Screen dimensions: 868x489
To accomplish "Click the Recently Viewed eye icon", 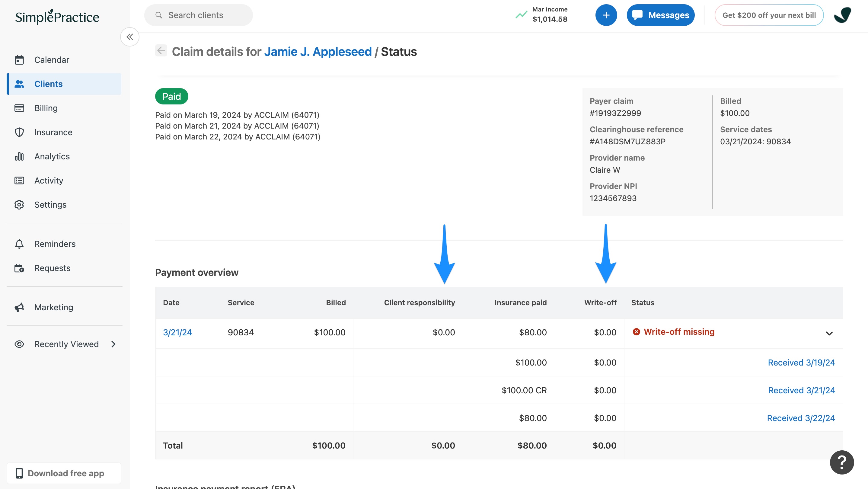I will (x=19, y=344).
